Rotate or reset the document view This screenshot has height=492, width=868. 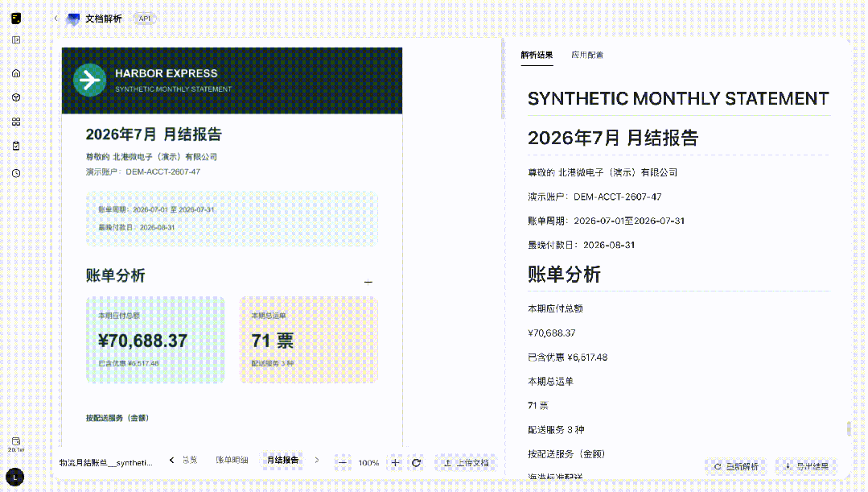[x=416, y=463]
